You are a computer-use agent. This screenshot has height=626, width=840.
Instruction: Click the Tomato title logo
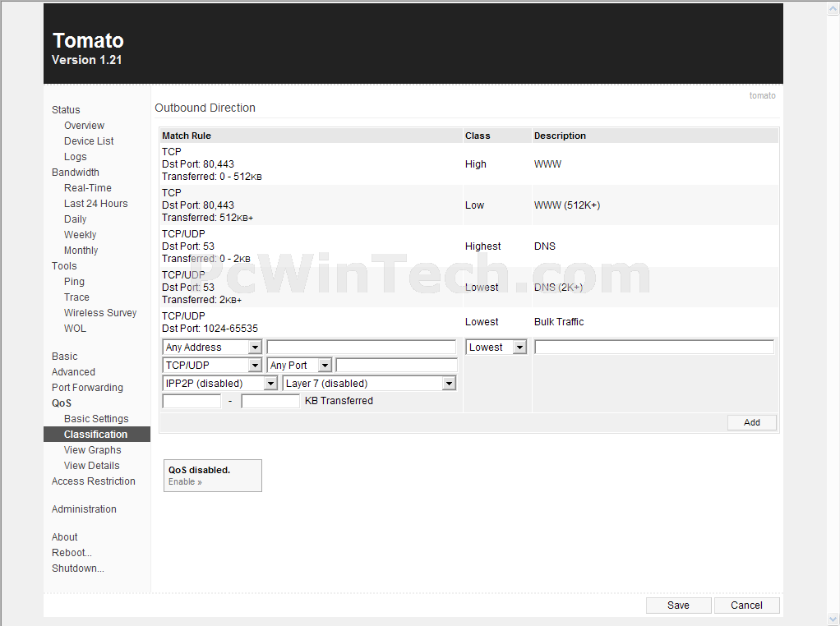click(x=89, y=41)
